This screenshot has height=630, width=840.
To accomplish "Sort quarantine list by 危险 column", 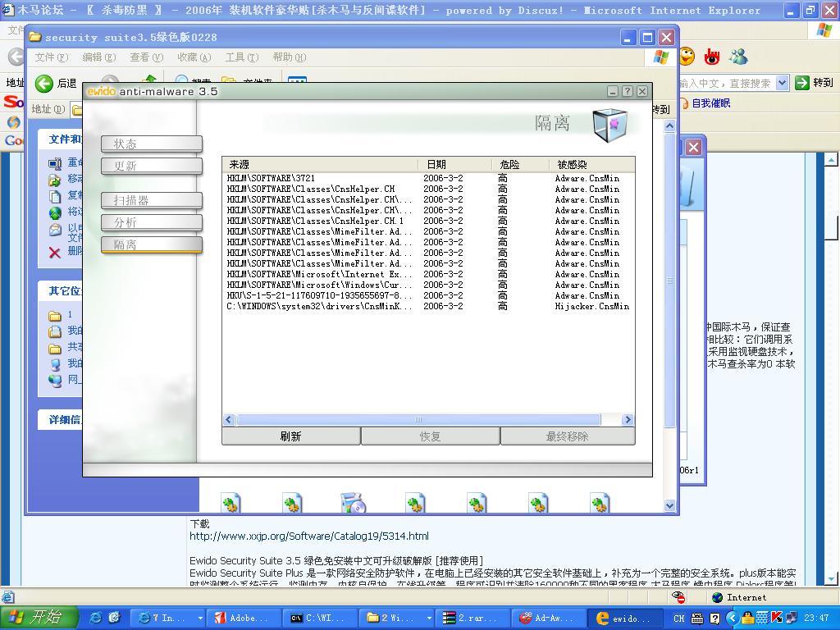I will click(x=520, y=164).
